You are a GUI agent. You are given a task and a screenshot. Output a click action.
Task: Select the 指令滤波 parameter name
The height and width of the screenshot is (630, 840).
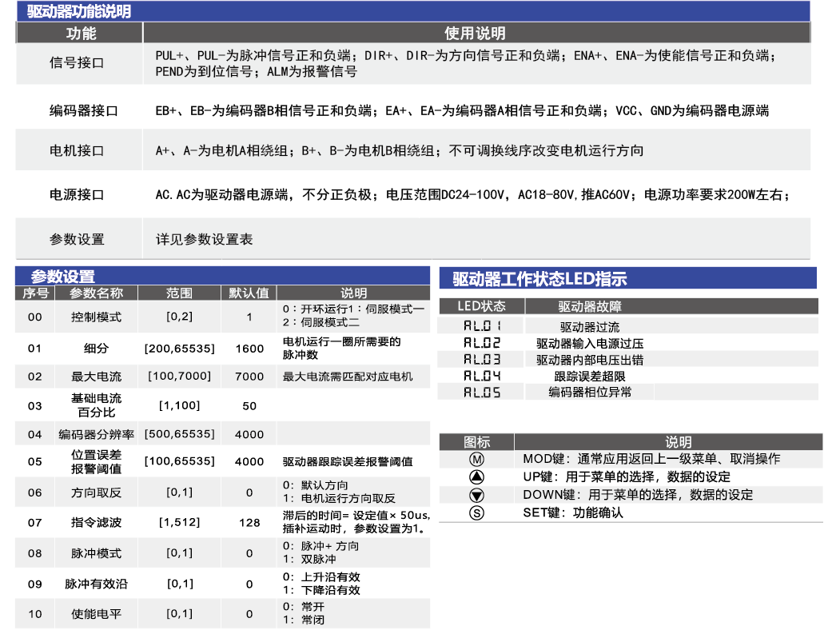(97, 522)
